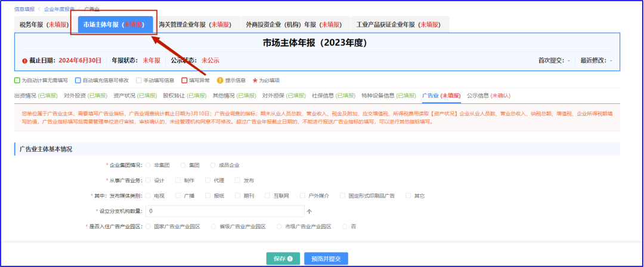Click the red alert icon beside 截止日期
This screenshot has width=644, height=267.
pos(24,60)
